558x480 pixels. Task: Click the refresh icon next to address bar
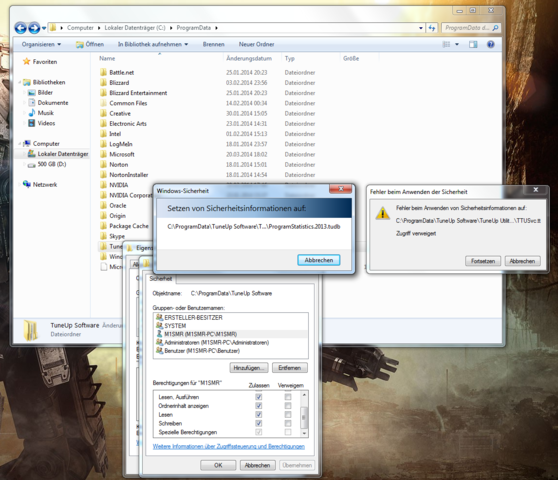coord(432,28)
